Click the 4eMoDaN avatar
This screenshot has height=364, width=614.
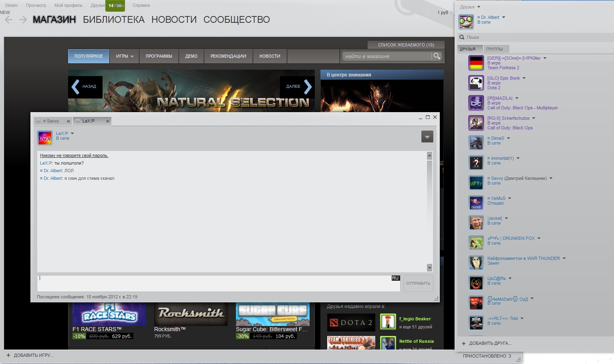[x=476, y=303]
